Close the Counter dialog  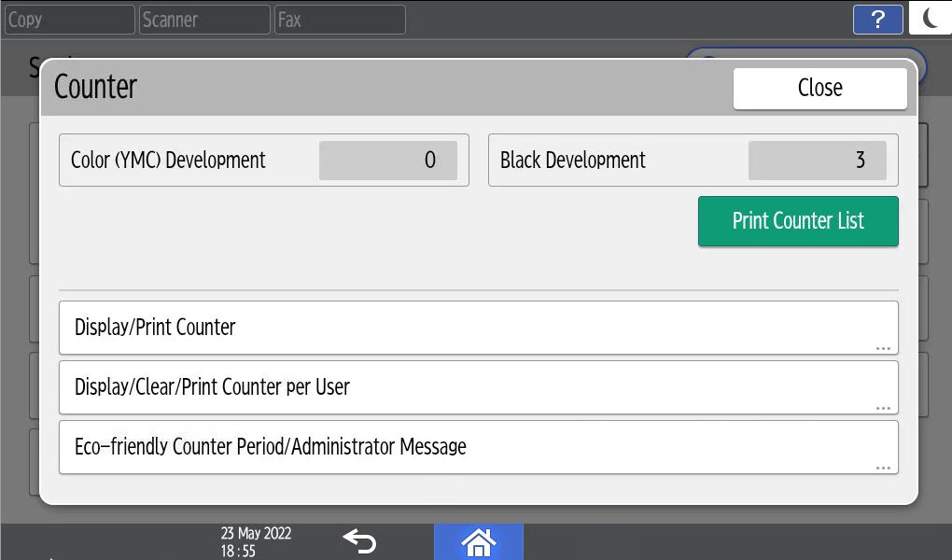[x=819, y=88]
